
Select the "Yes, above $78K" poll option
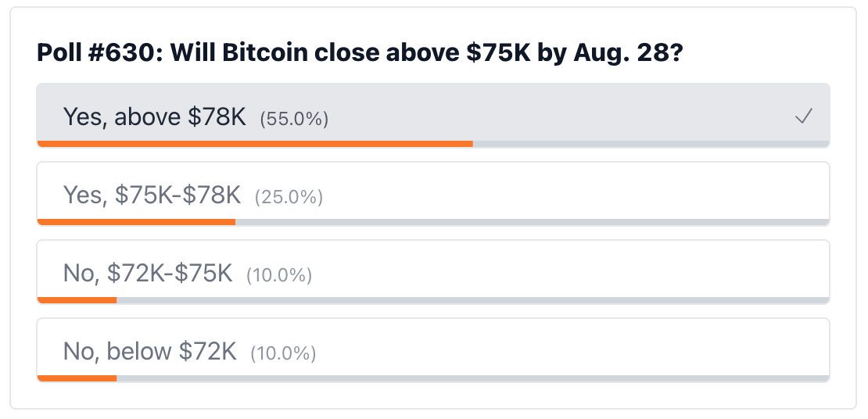click(433, 115)
